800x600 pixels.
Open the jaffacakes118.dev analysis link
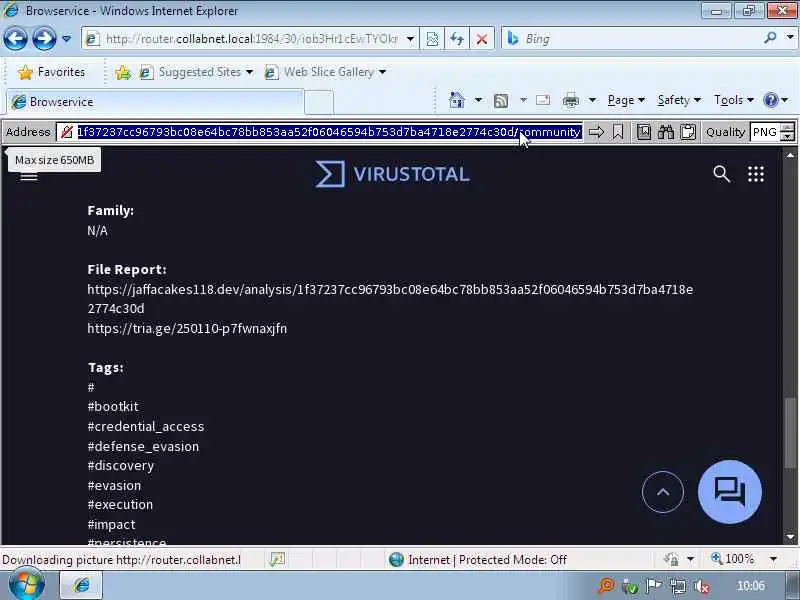point(390,299)
